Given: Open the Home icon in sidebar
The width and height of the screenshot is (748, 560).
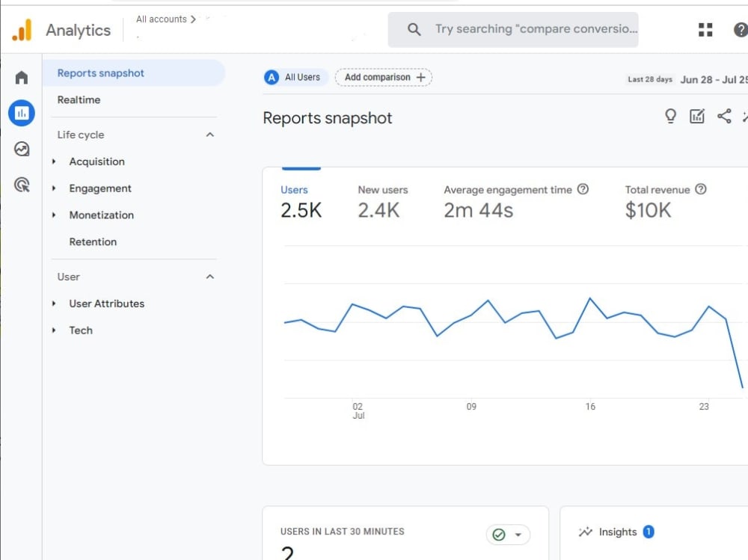Looking at the screenshot, I should pyautogui.click(x=22, y=77).
